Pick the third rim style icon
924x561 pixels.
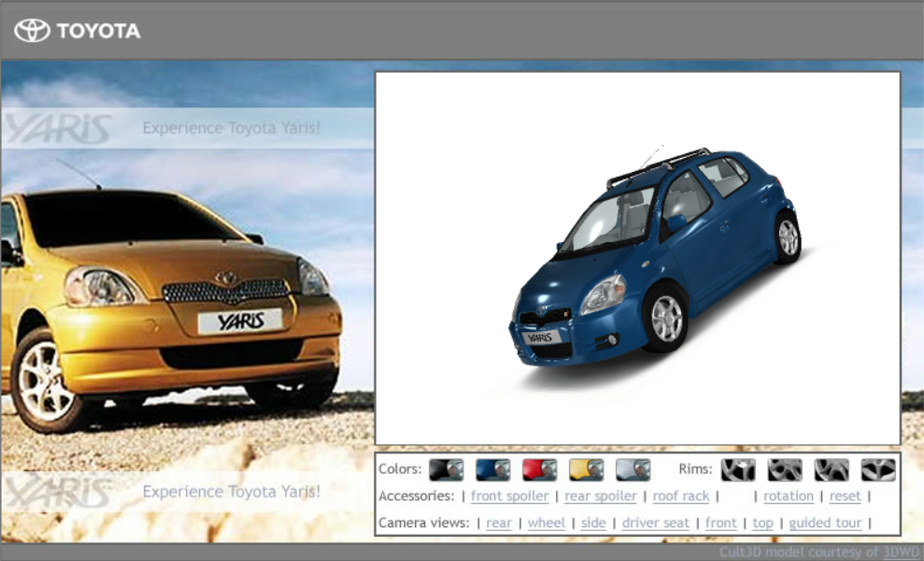832,469
